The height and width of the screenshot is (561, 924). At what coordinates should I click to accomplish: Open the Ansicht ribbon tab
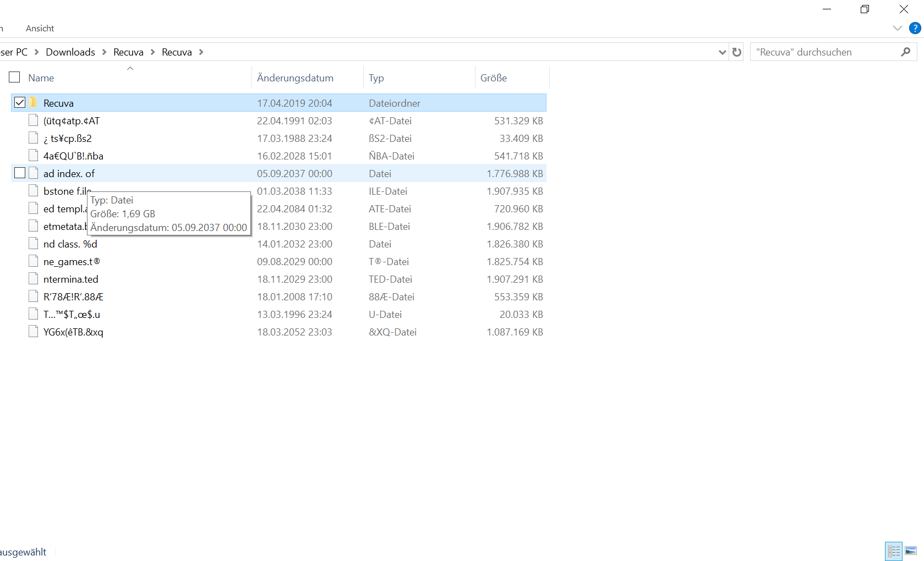(x=40, y=29)
